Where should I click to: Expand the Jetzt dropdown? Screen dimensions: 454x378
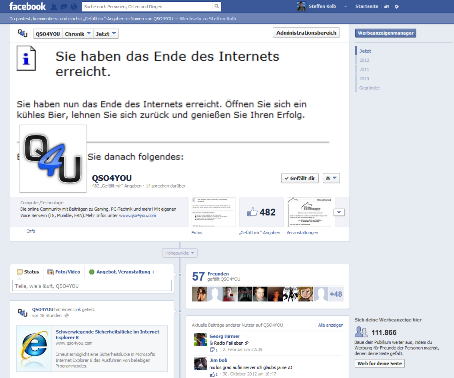point(106,34)
